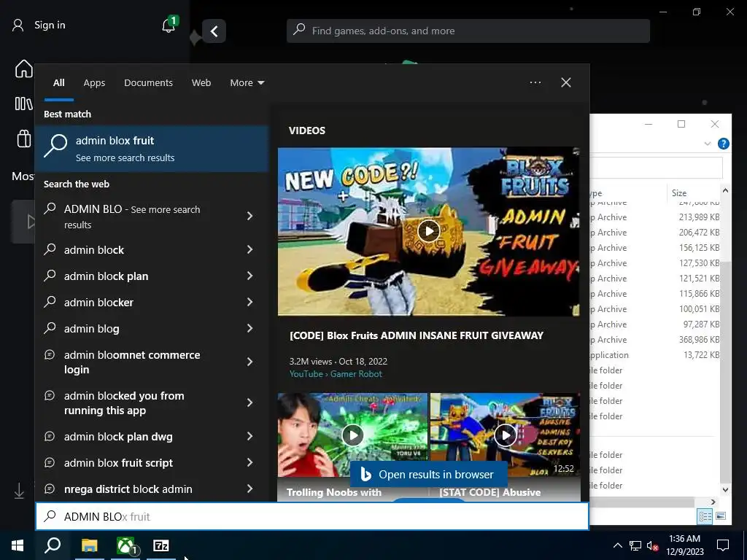
Task: Select the 213,989 KB archive row
Action: click(x=655, y=217)
